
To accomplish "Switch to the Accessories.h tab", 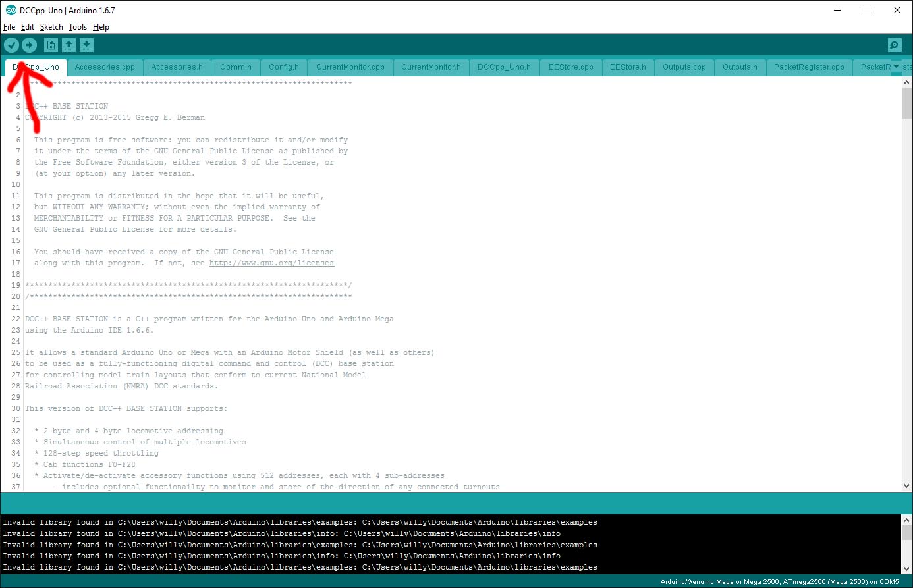I will [177, 67].
